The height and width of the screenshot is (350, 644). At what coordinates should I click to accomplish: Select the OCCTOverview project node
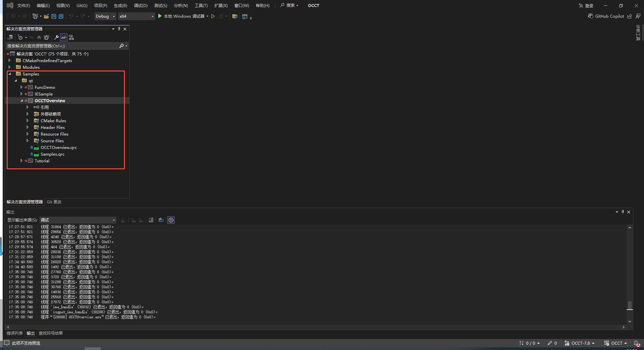tap(50, 101)
